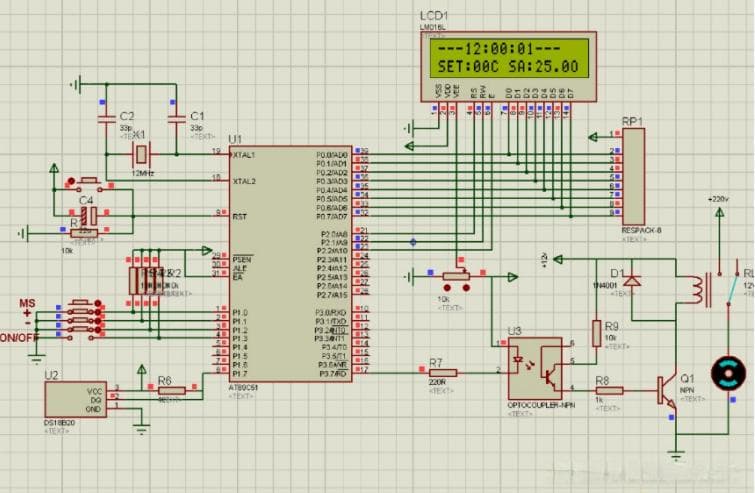The height and width of the screenshot is (493, 755).
Task: Select the pull-up resistor group near PSEN
Action: [x=144, y=281]
